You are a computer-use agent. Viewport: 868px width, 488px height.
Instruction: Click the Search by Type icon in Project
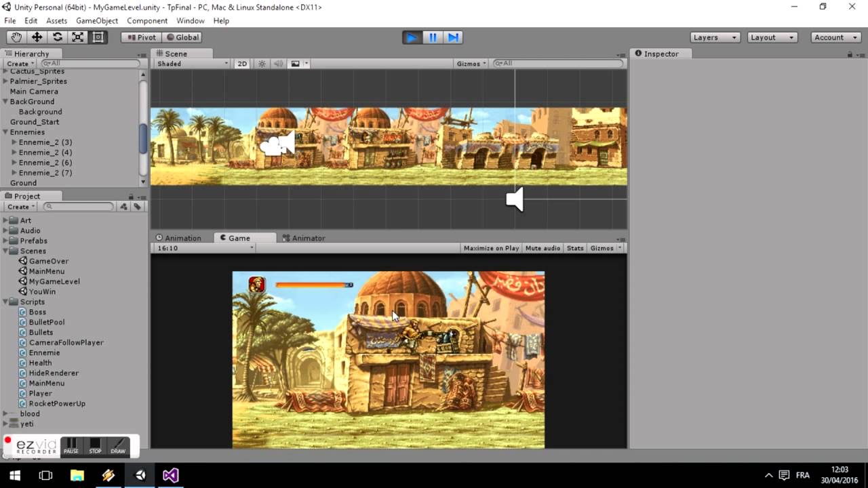123,207
